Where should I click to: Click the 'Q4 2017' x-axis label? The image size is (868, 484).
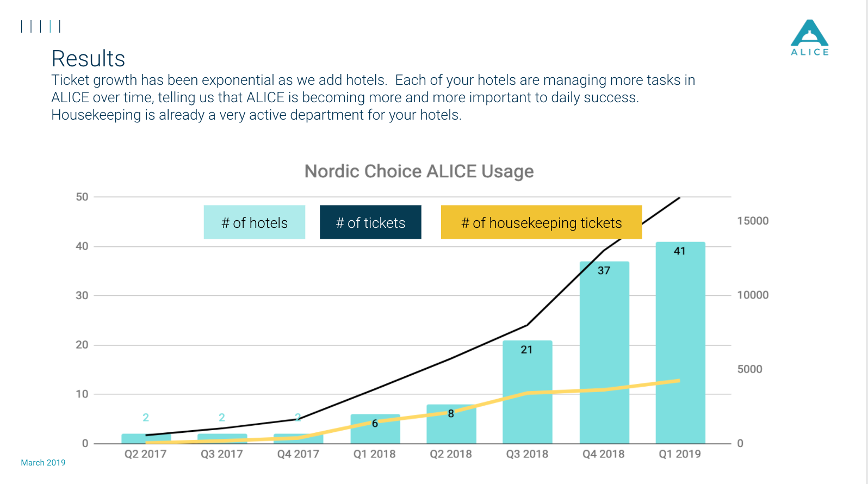coord(298,454)
